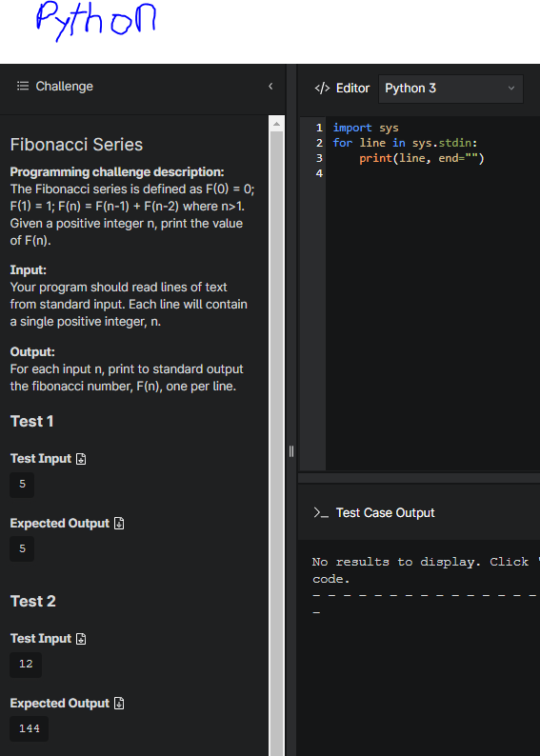Click the Test Case Output heading

pos(385,512)
